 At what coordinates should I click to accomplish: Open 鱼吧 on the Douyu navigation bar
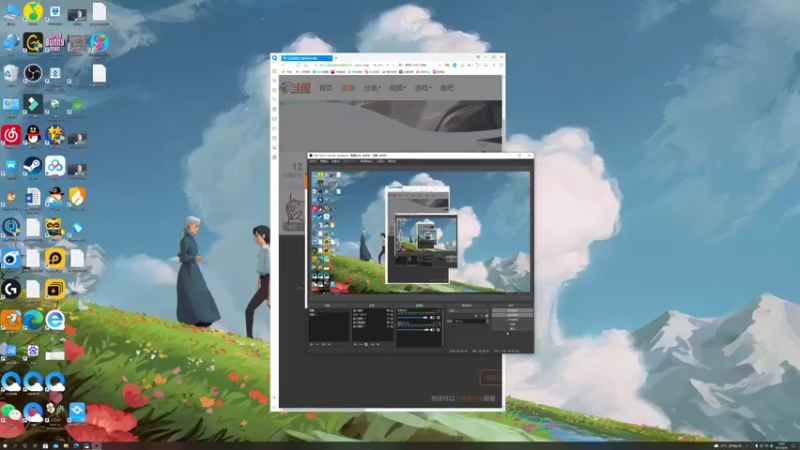(447, 88)
